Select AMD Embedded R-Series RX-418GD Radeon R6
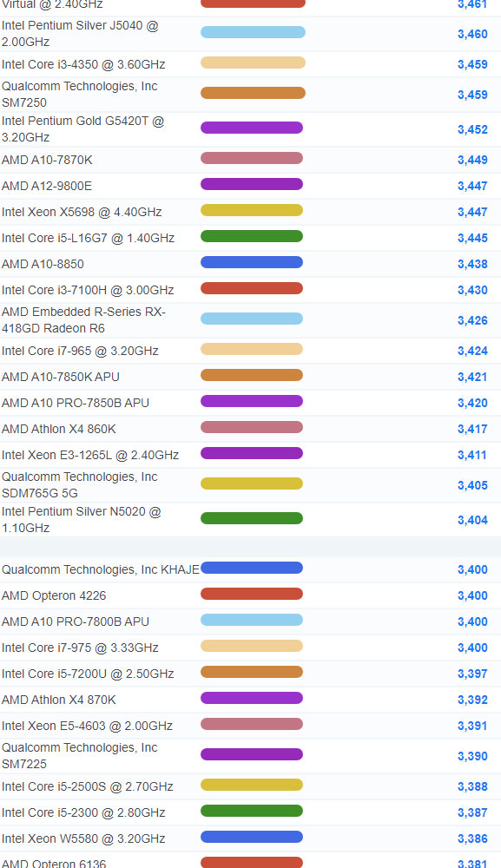 (x=83, y=320)
